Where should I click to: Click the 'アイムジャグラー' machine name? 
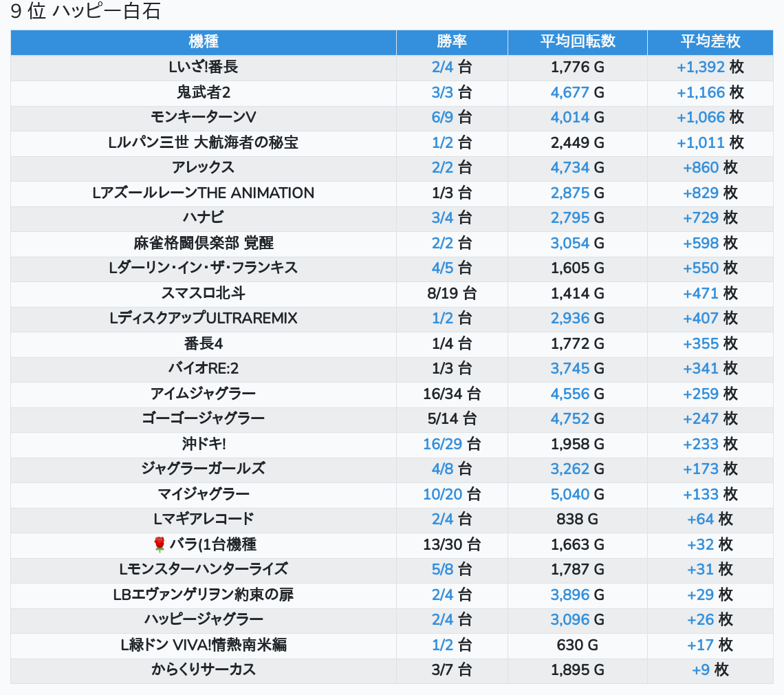[204, 394]
